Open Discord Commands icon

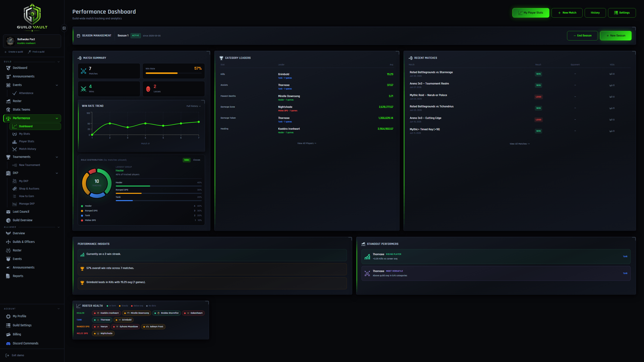point(8,343)
